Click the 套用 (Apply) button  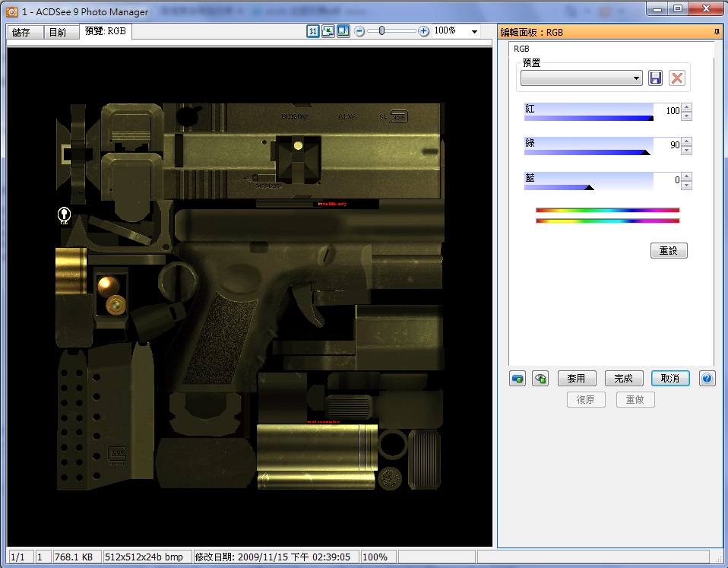[x=577, y=379]
